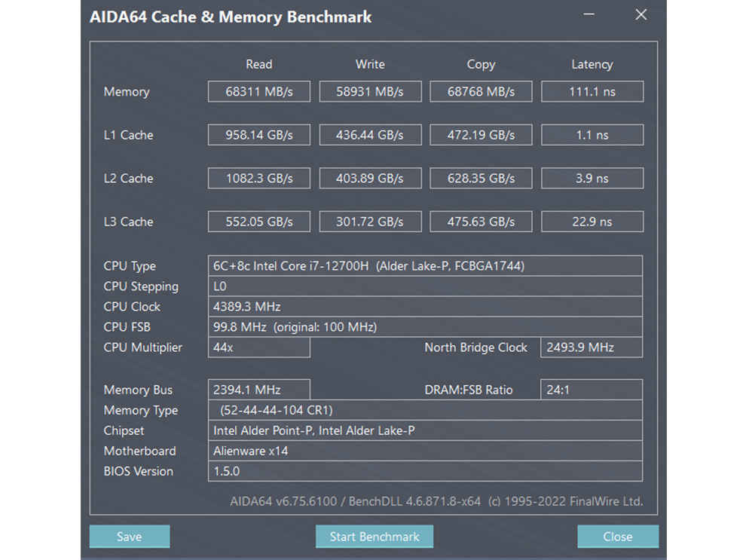Click CPU FSB value 99.8 MHz

[425, 327]
